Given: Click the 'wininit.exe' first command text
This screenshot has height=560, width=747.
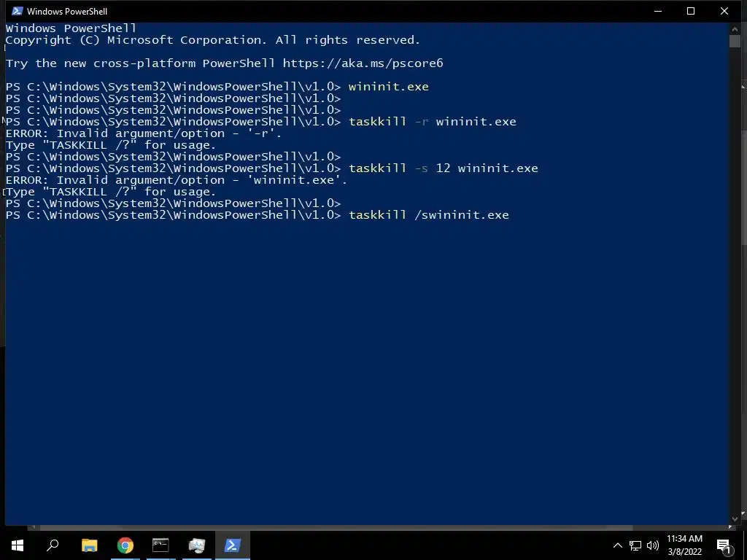Looking at the screenshot, I should pyautogui.click(x=389, y=87).
